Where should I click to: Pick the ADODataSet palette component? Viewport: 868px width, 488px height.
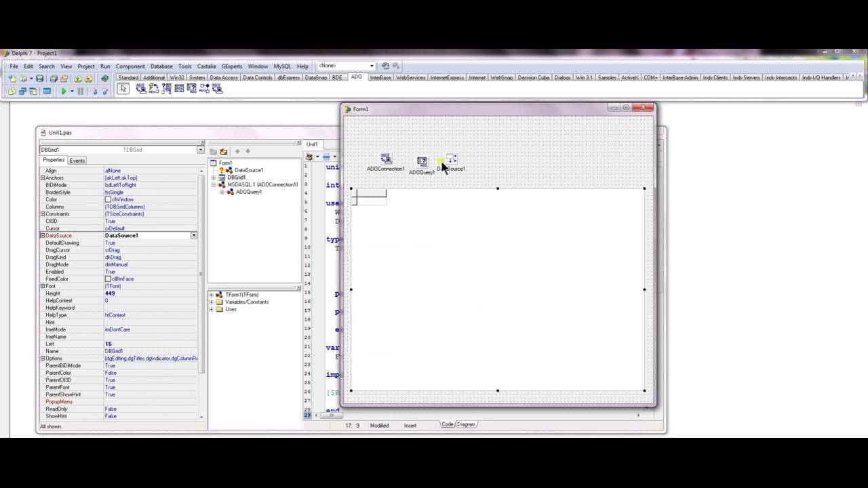point(167,89)
